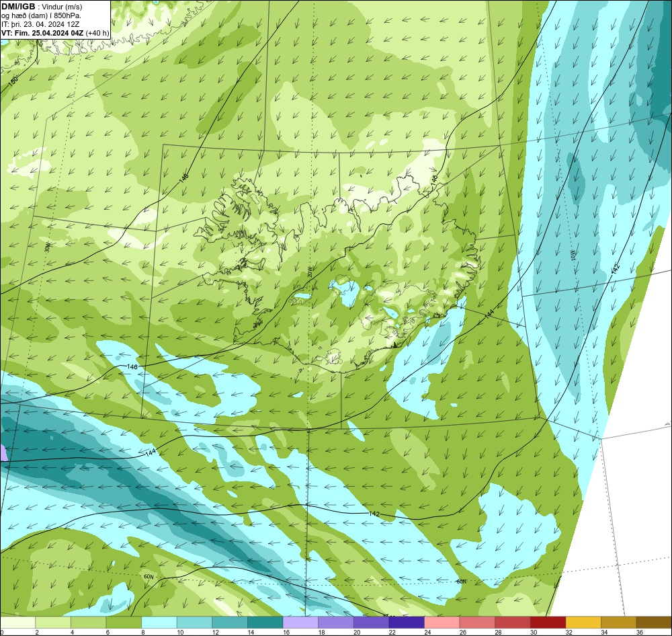Click the 28–30 m/s red legend swatch
The width and height of the screenshot is (672, 636).
pos(513,623)
